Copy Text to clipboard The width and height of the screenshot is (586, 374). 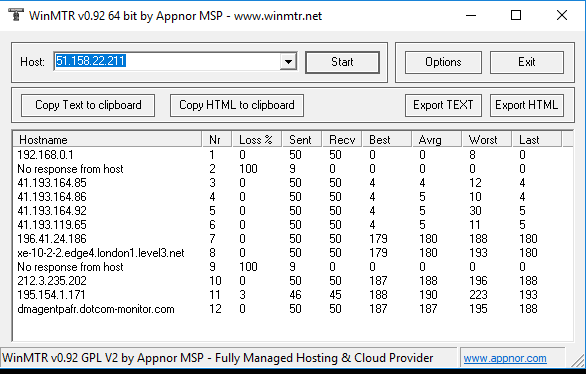point(88,105)
